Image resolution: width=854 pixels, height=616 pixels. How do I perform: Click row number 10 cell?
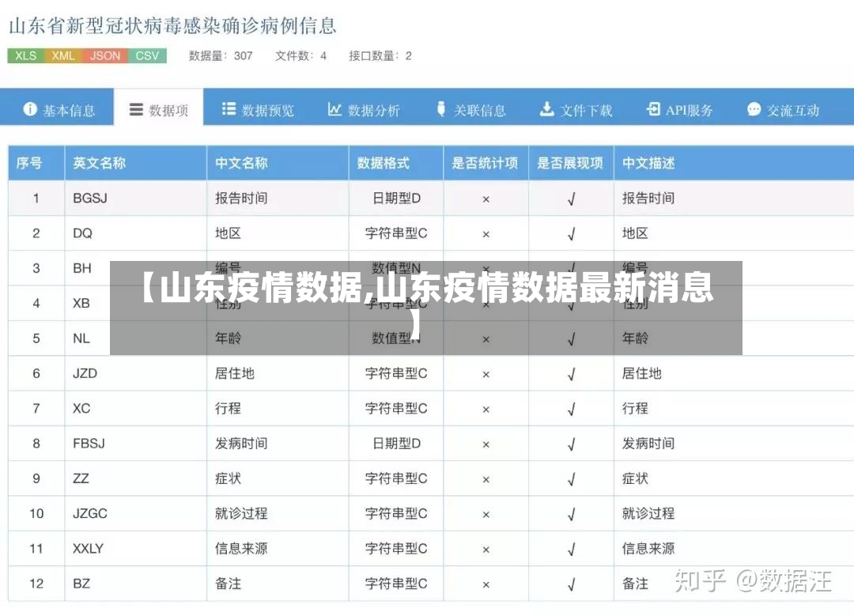tap(36, 513)
